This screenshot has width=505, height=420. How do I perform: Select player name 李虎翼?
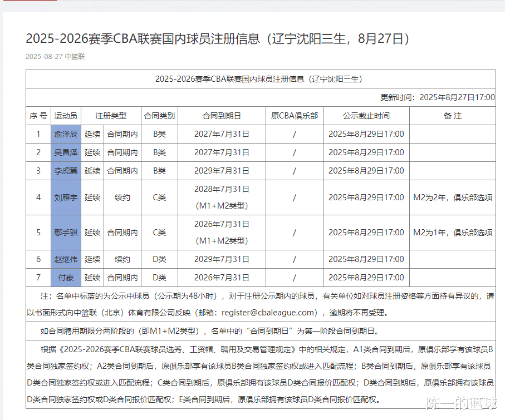[66, 171]
